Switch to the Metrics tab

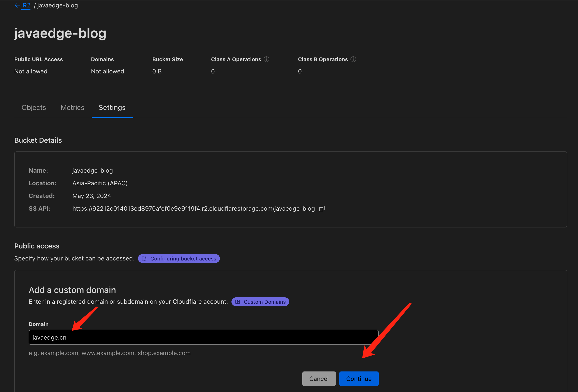pos(72,108)
